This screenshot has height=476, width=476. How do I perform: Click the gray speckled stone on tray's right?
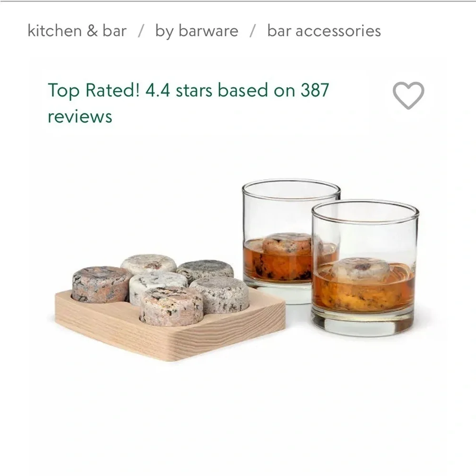point(220,293)
